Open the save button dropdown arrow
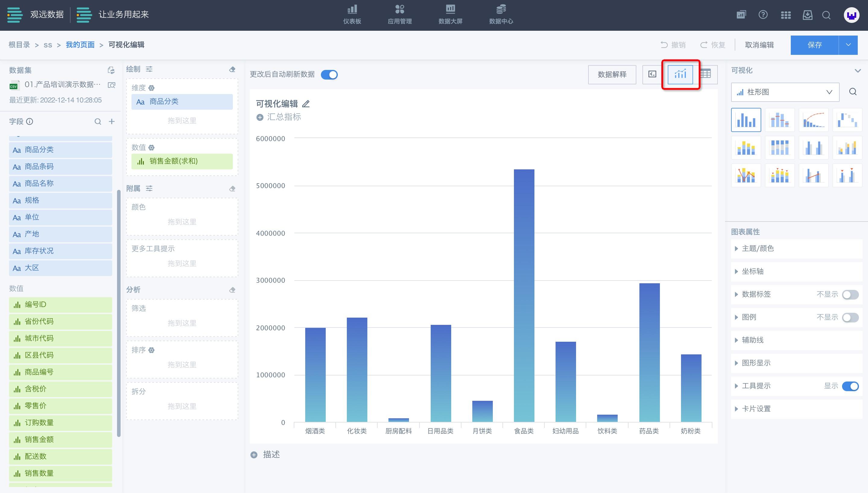Screen dimensions: 868x493 848,45
